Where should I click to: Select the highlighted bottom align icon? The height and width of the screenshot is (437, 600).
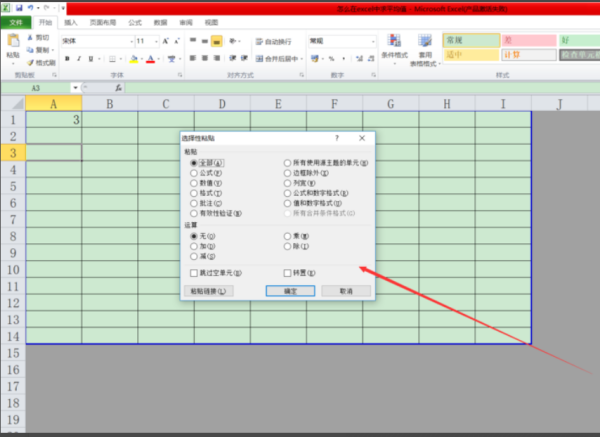(217, 41)
